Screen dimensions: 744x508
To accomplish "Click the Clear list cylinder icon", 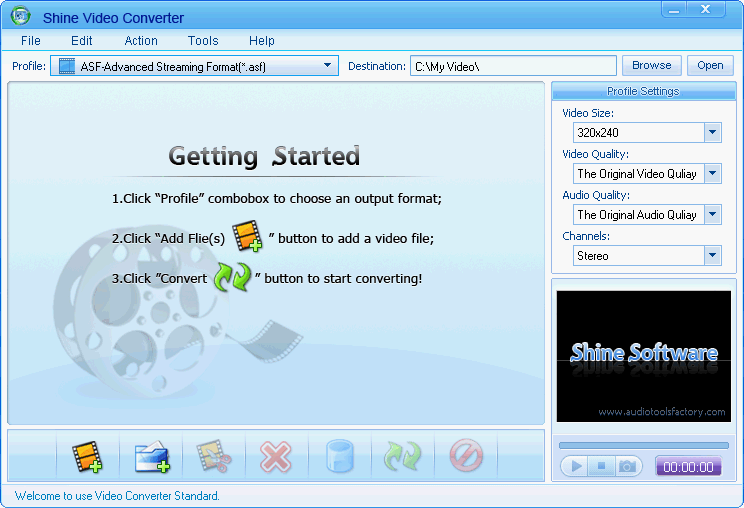I will coord(340,456).
